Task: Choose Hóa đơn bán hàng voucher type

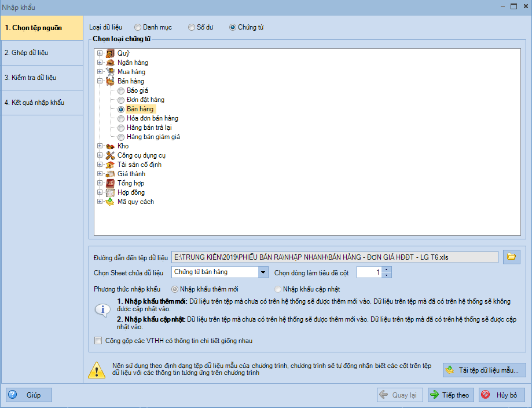Action: tap(121, 119)
